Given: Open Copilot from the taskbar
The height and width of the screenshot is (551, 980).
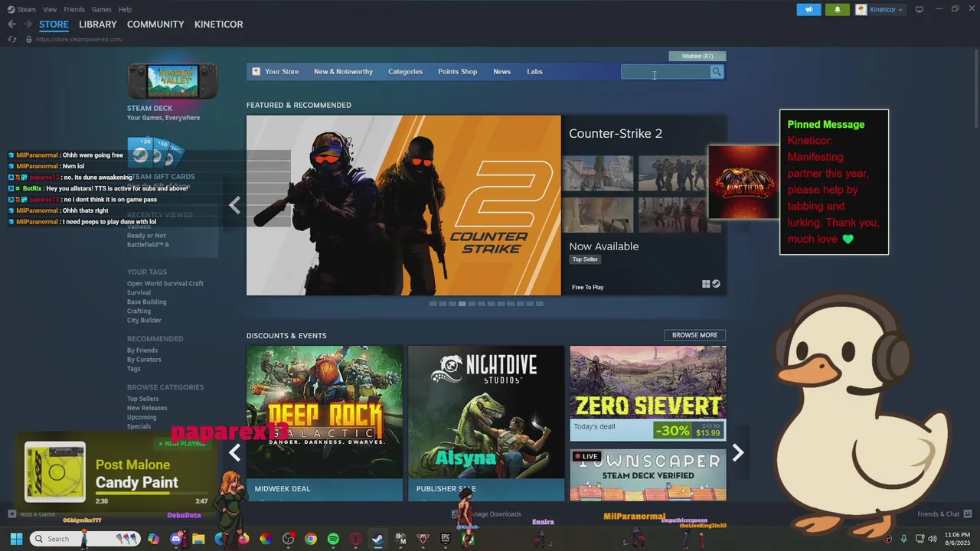Looking at the screenshot, I should pos(153,539).
